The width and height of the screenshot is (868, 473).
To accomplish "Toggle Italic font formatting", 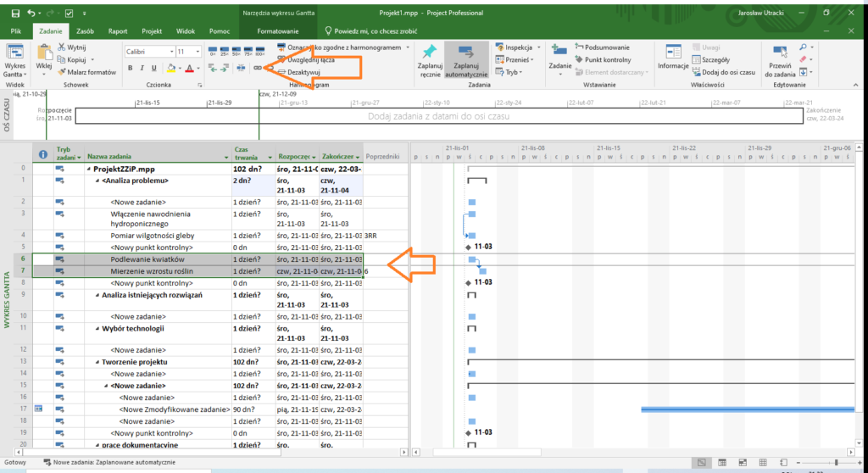I will [x=142, y=68].
